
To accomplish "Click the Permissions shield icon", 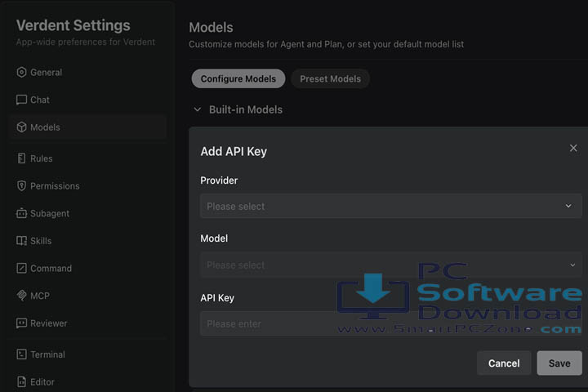I will [x=21, y=185].
